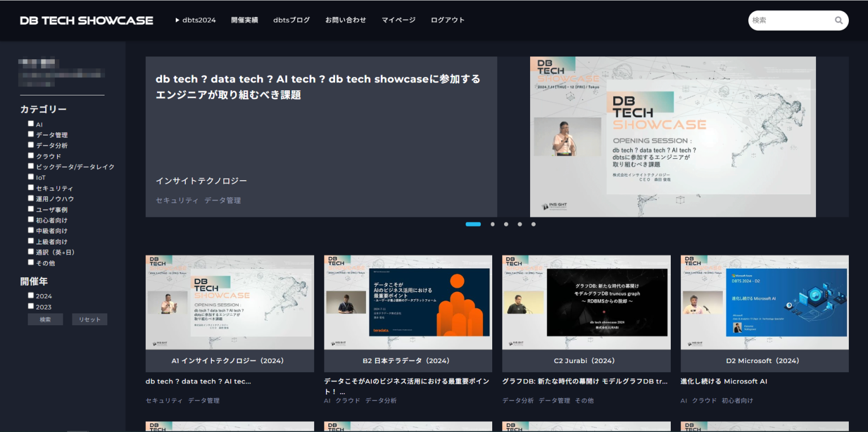The height and width of the screenshot is (432, 868).
Task: Toggle the AI category checkbox
Action: tap(31, 124)
